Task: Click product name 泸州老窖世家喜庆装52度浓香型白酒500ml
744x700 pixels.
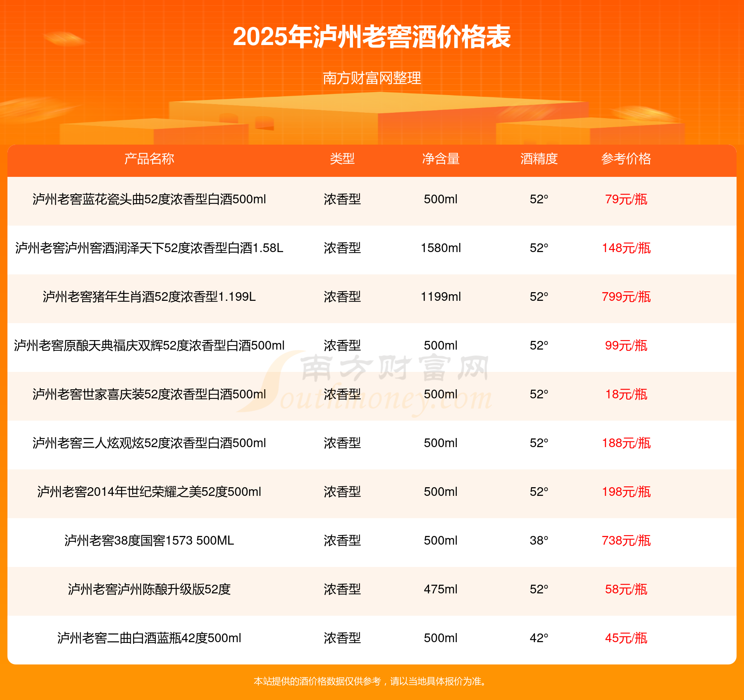Action: tap(149, 394)
